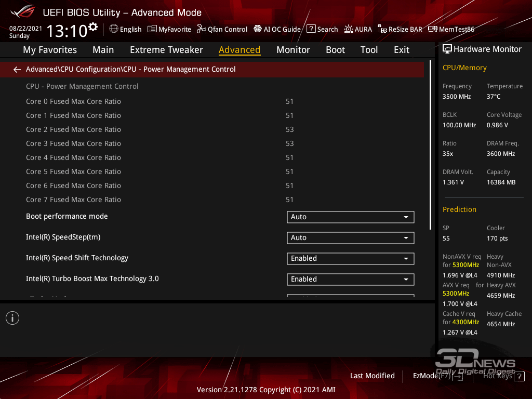Click the ROG logo icon

tap(22, 12)
